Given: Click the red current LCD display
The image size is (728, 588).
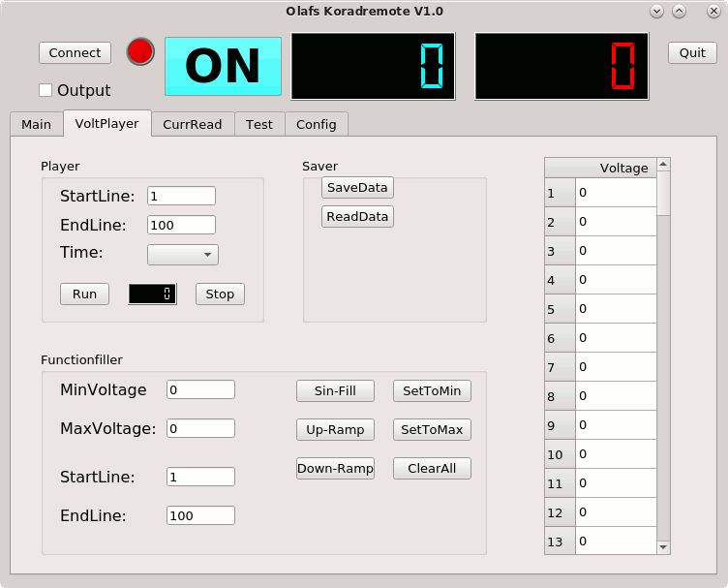Looking at the screenshot, I should (x=561, y=66).
